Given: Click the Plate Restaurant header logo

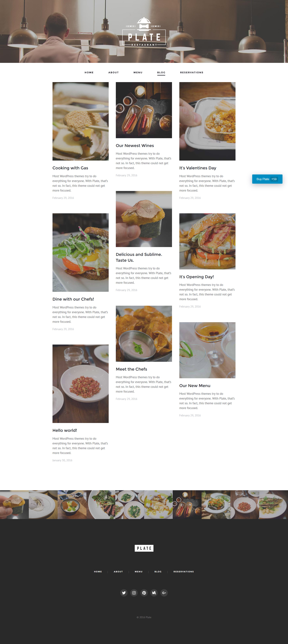Looking at the screenshot, I should point(144,32).
